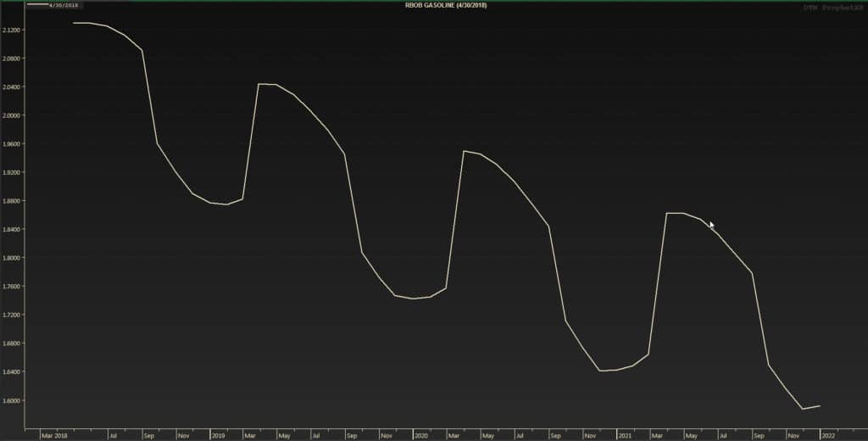Viewport: 868px width, 441px height.
Task: Select the RBOB GASOLINE (4/30/2018) chart title
Action: coord(446,5)
